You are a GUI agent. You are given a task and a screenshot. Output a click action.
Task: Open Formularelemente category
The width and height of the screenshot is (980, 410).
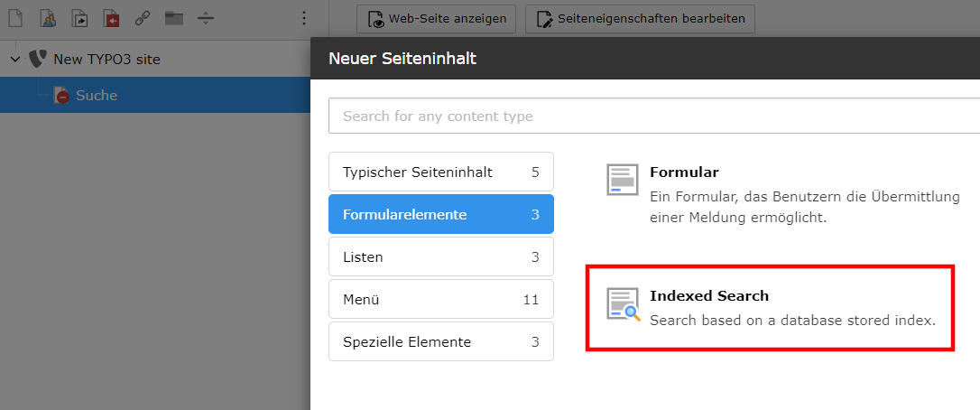[x=441, y=214]
